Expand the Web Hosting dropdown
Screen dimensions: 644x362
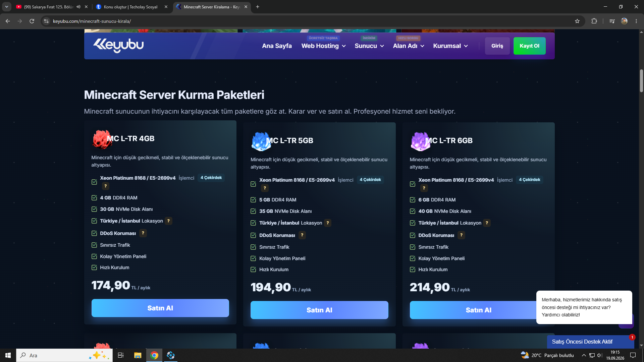click(x=323, y=46)
